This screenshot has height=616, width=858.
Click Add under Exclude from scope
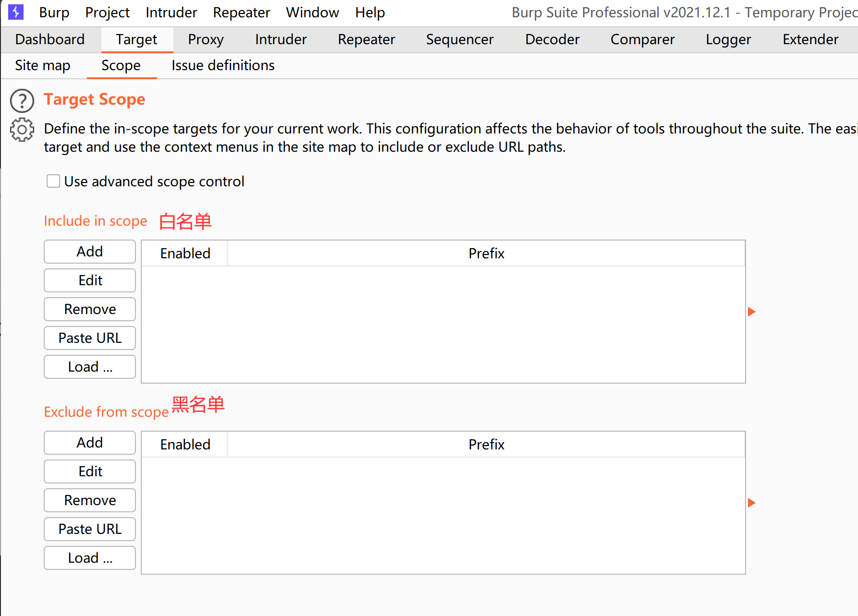tap(90, 443)
